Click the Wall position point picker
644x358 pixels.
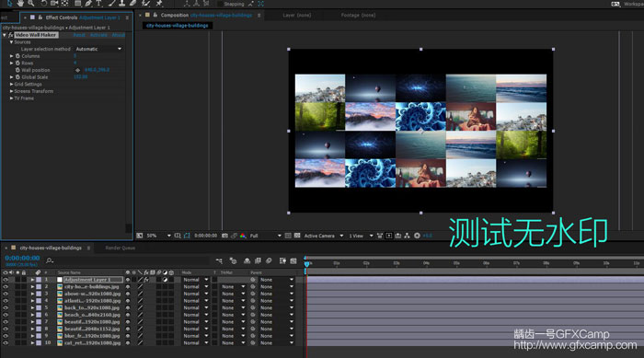tap(77, 70)
